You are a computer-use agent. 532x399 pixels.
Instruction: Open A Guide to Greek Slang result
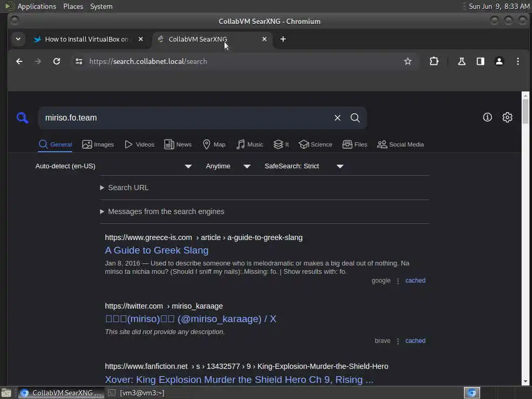click(156, 250)
